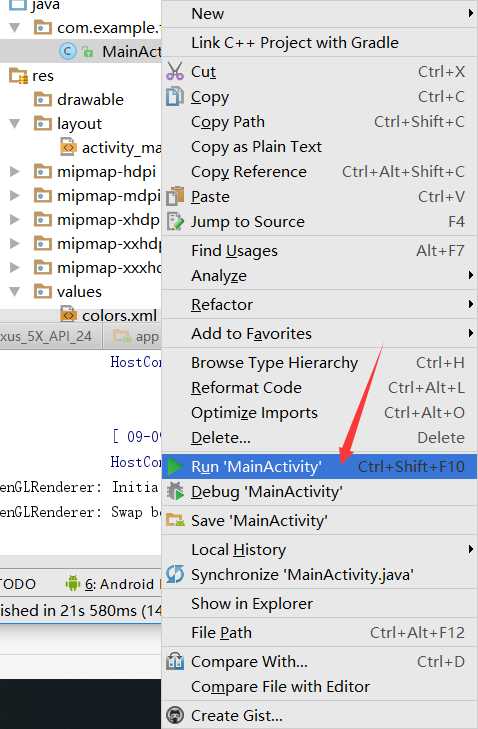
Task: Collapse the layout folder in tree
Action: [15, 124]
